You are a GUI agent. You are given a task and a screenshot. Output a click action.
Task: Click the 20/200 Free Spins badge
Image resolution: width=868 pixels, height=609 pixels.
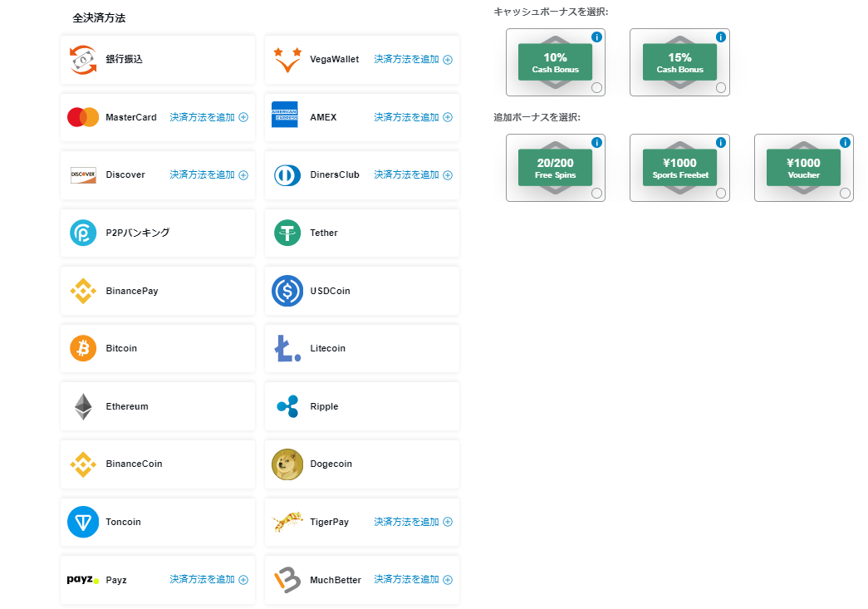pyautogui.click(x=555, y=168)
